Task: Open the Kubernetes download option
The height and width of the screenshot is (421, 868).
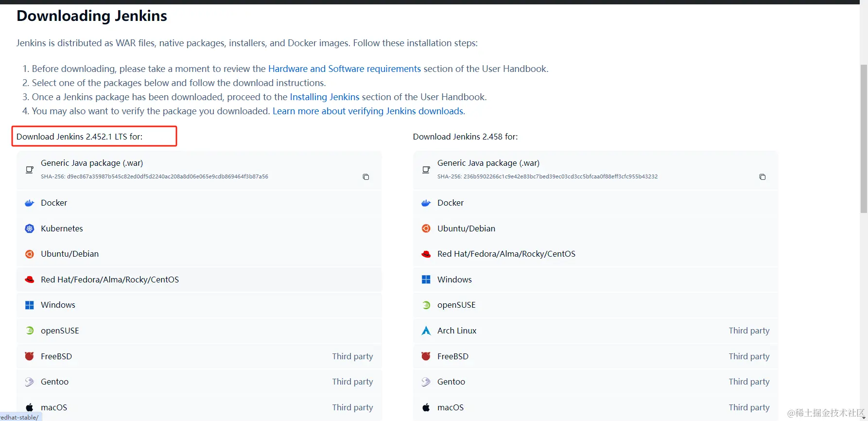Action: tap(199, 228)
